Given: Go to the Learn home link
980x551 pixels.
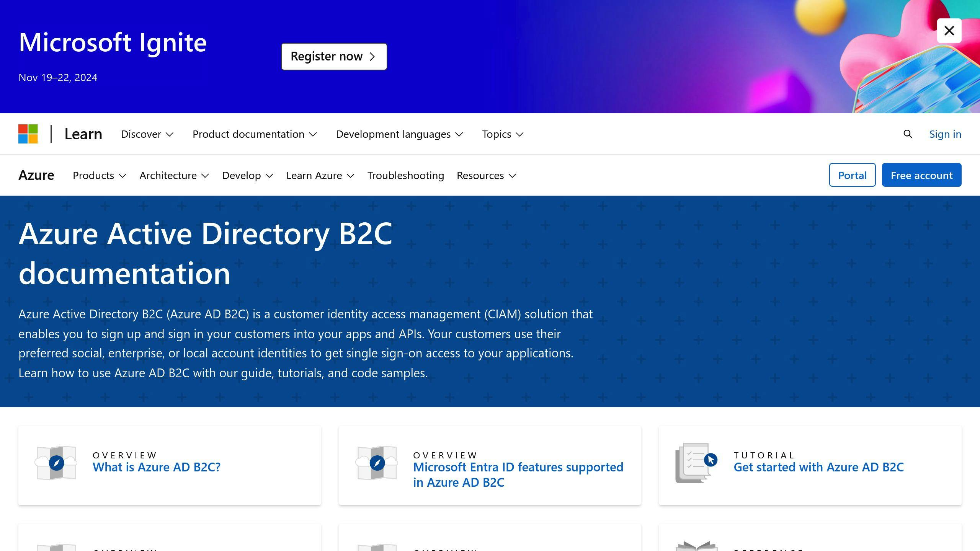Looking at the screenshot, I should 83,134.
